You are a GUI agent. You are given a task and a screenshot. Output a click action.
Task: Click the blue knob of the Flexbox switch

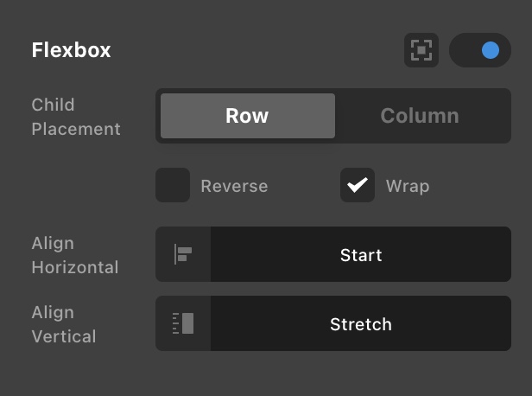click(491, 50)
